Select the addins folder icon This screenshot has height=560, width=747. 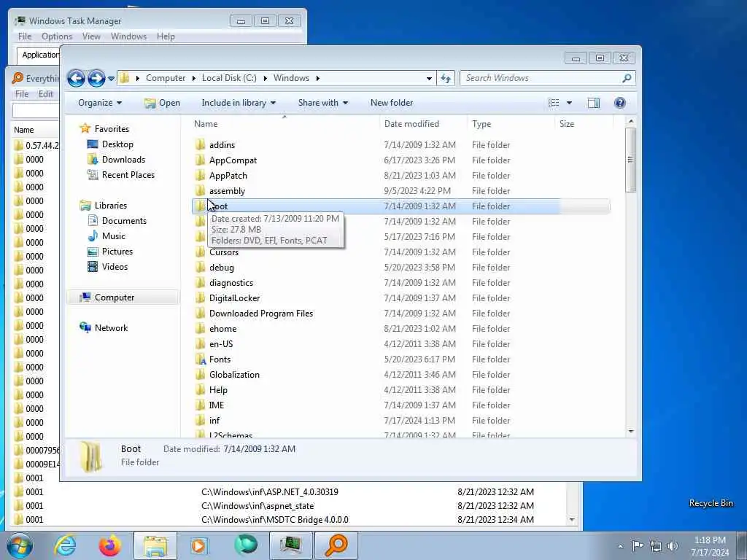[x=201, y=145]
